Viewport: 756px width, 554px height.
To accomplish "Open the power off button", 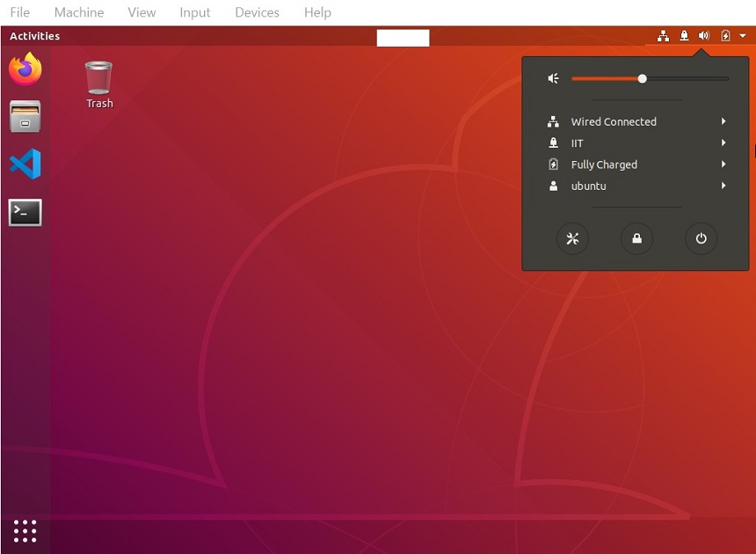I will point(701,238).
